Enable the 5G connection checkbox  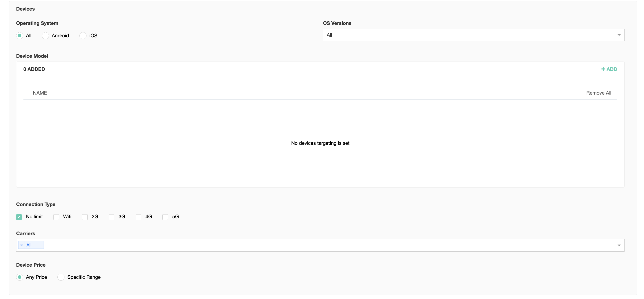click(x=165, y=217)
